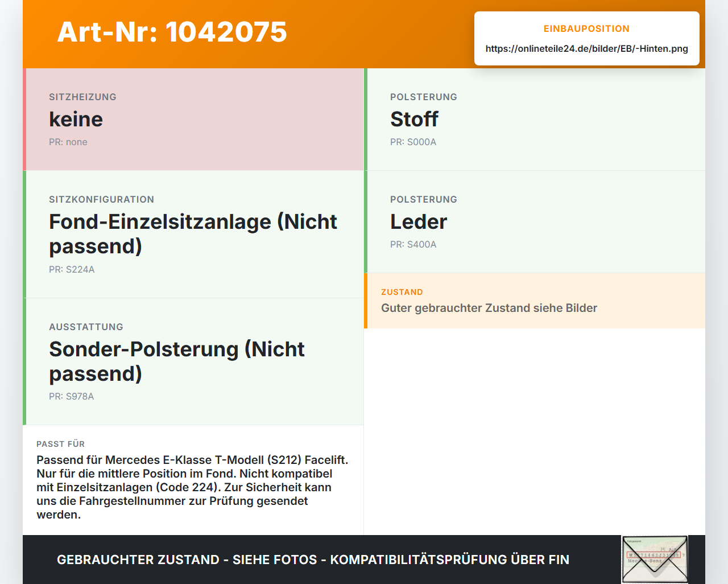This screenshot has height=584, width=728.
Task: Open the envelope thumbnail in the footer
Action: click(655, 560)
